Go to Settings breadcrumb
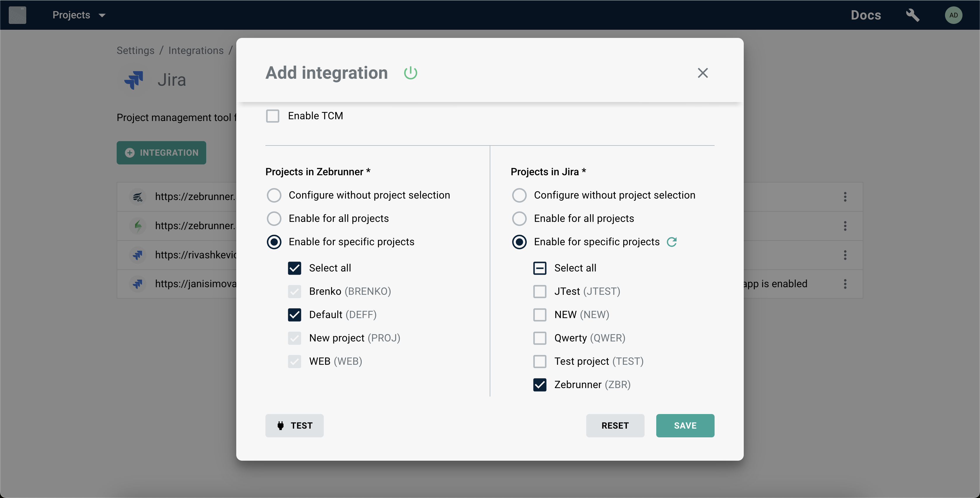This screenshot has width=980, height=498. pyautogui.click(x=135, y=50)
